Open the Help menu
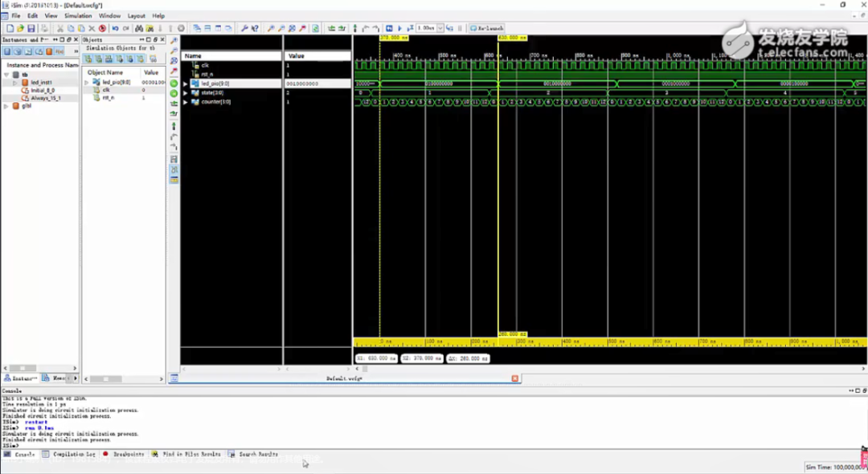Screen dimensions: 868x474 point(158,16)
